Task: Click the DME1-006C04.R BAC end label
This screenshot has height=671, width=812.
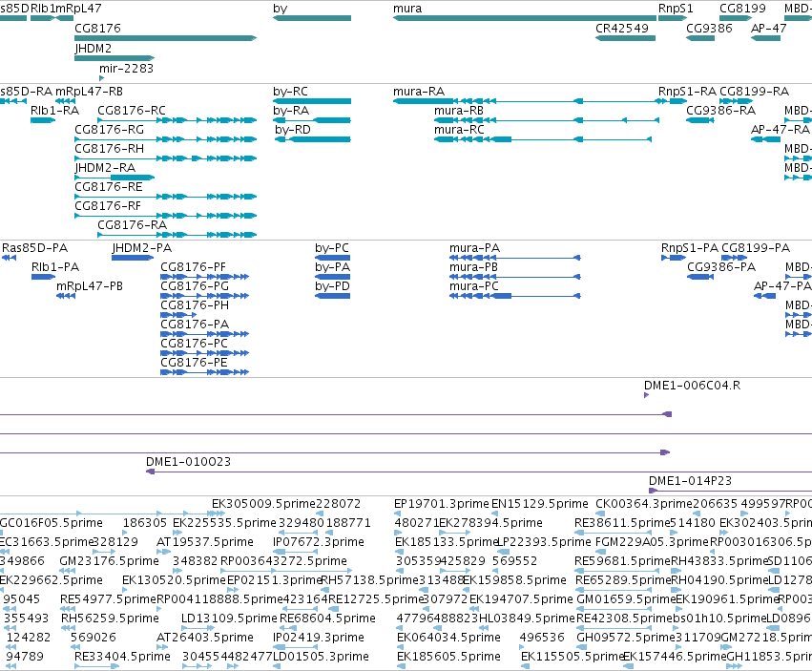Action: coord(692,386)
